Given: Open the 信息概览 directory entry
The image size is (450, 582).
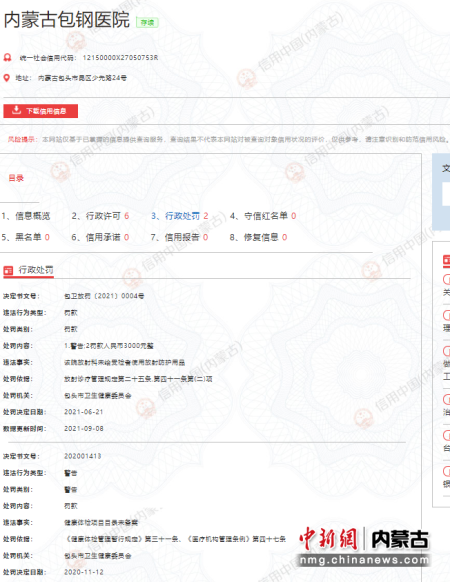Looking at the screenshot, I should [x=26, y=216].
